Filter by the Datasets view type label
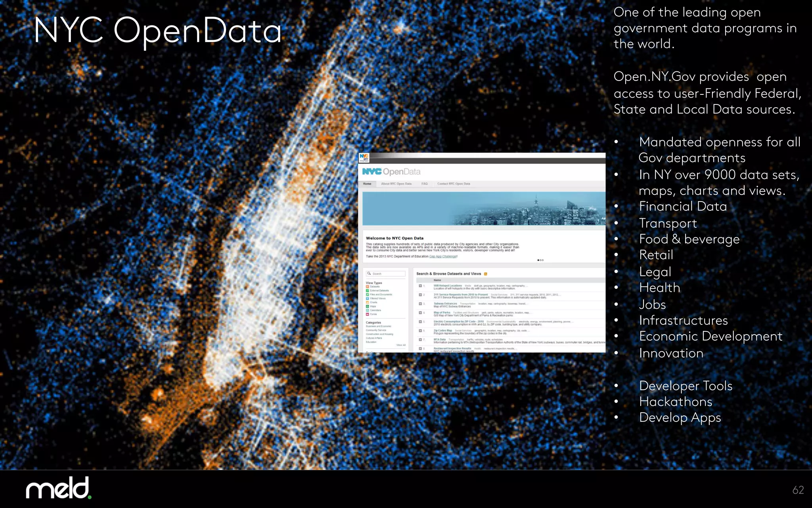Screen dimensions: 812x508 375,287
